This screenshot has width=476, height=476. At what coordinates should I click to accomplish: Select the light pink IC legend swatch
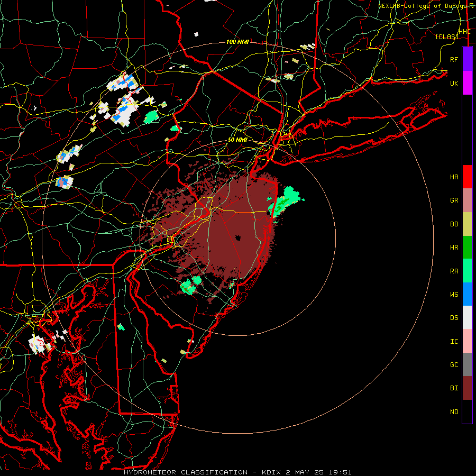(x=467, y=341)
